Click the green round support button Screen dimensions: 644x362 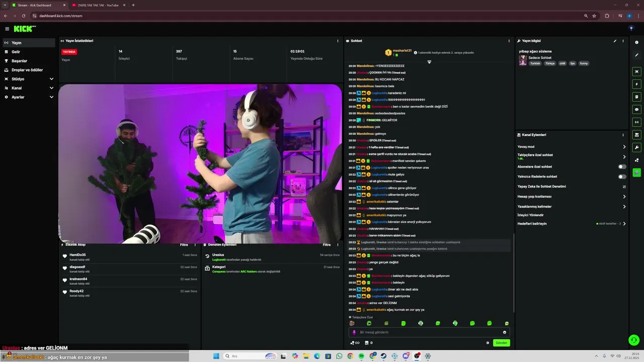[x=634, y=340]
